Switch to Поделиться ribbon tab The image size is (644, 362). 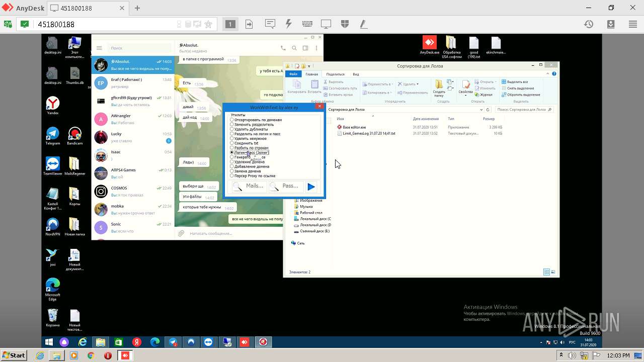(x=335, y=74)
